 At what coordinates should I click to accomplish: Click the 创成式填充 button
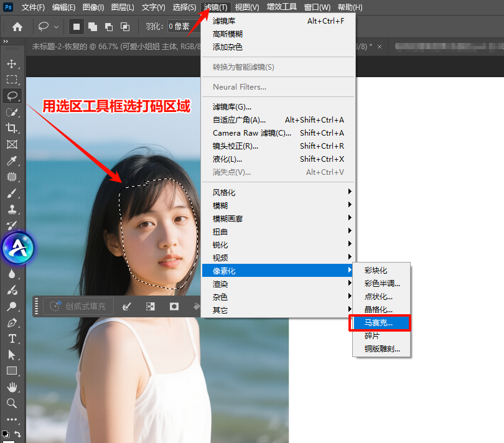(x=79, y=306)
